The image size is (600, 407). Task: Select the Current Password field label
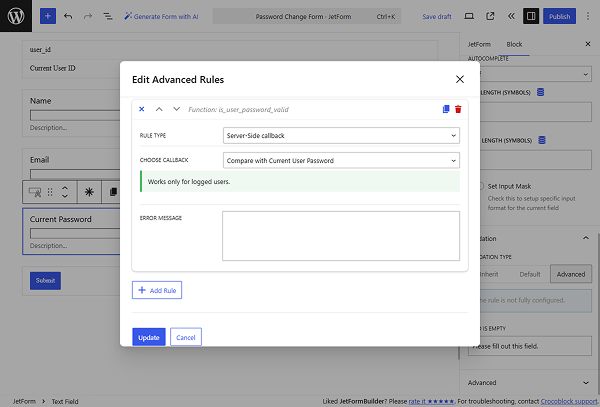(60, 219)
